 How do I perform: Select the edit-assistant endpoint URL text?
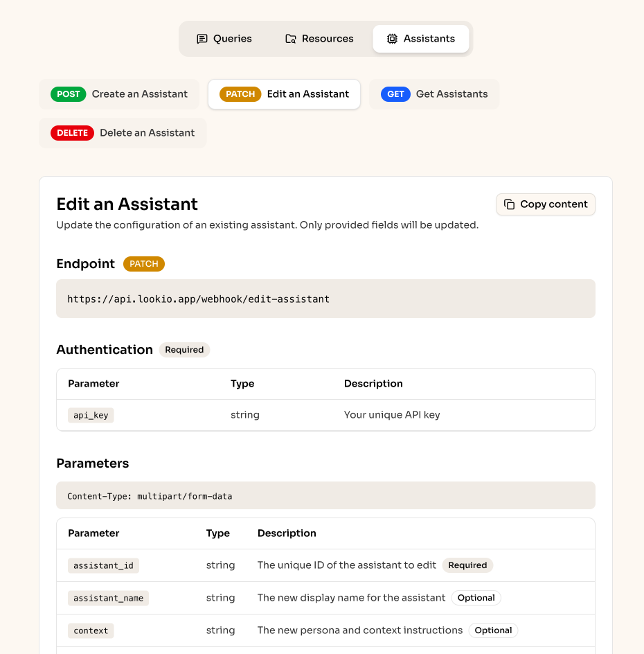(197, 299)
